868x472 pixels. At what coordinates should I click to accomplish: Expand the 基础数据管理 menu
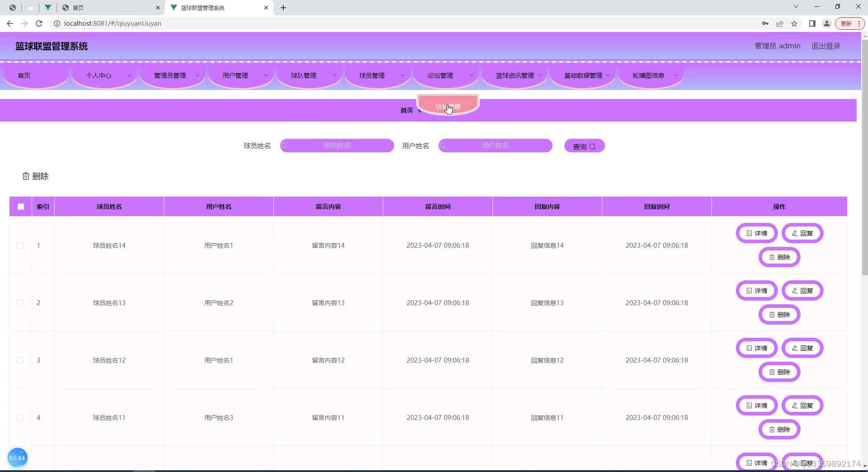[583, 76]
